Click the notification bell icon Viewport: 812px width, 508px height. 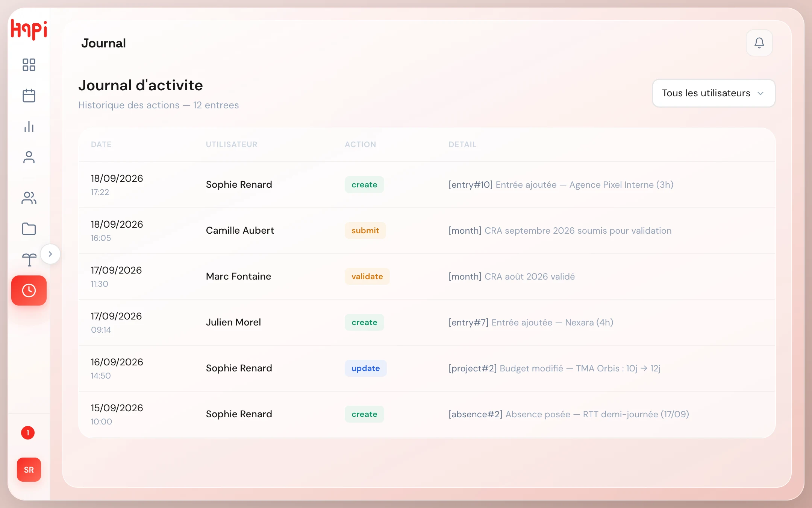759,43
